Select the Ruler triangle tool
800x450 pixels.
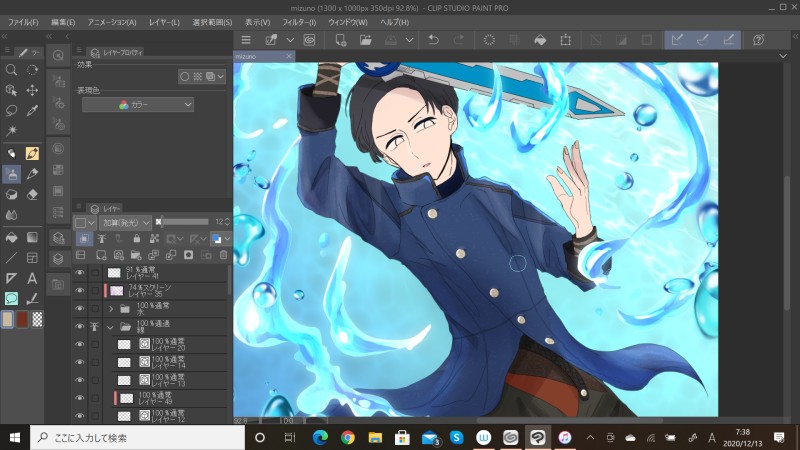pyautogui.click(x=11, y=278)
